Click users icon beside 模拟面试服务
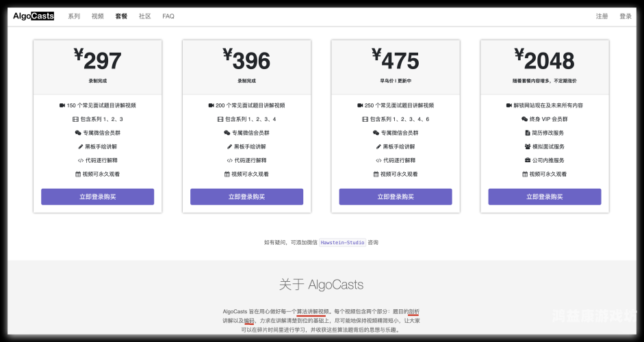Screen dimensions: 644x342 click(528, 146)
